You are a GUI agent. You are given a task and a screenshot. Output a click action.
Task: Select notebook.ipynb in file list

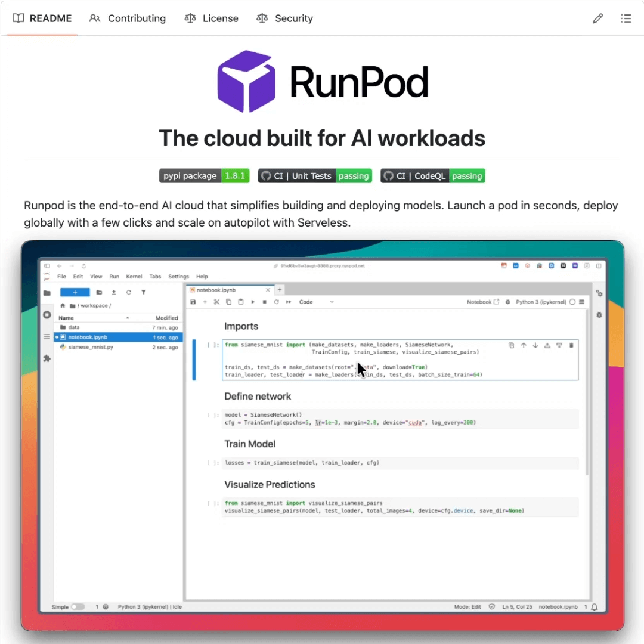click(118, 337)
